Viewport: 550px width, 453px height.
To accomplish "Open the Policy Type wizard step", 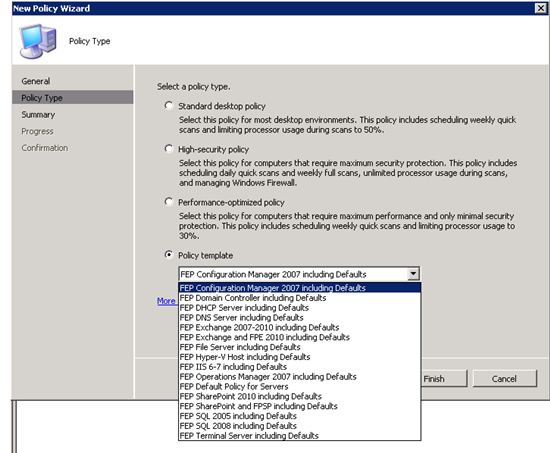I will tap(73, 97).
